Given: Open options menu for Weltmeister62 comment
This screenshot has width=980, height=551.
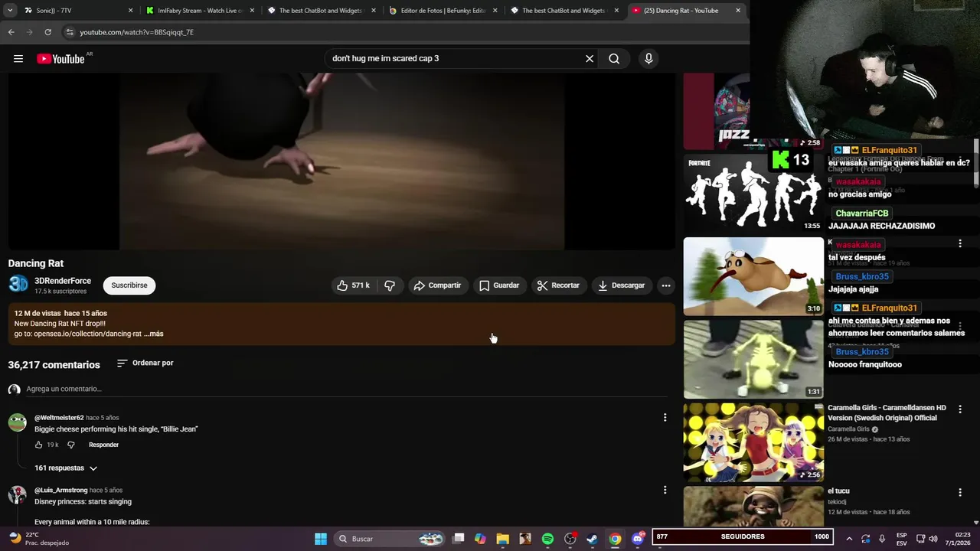Looking at the screenshot, I should (665, 418).
